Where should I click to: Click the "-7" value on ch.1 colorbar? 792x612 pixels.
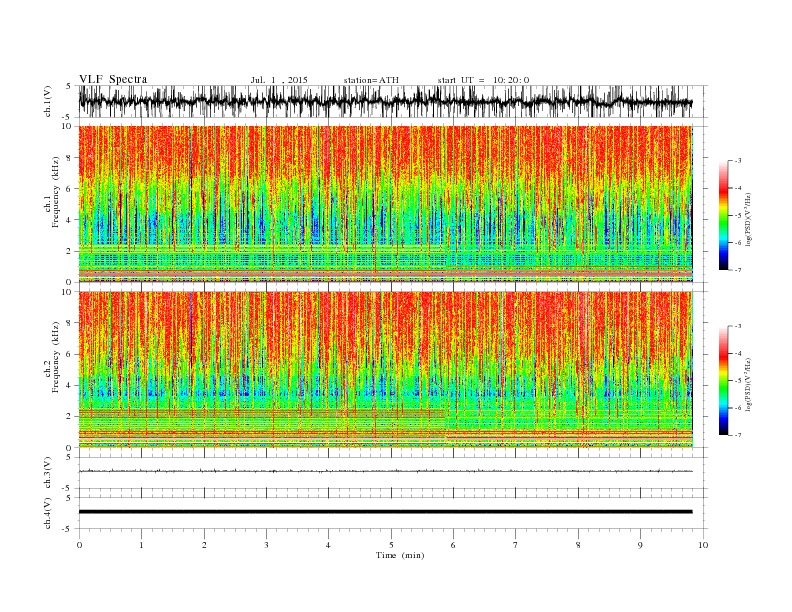737,270
